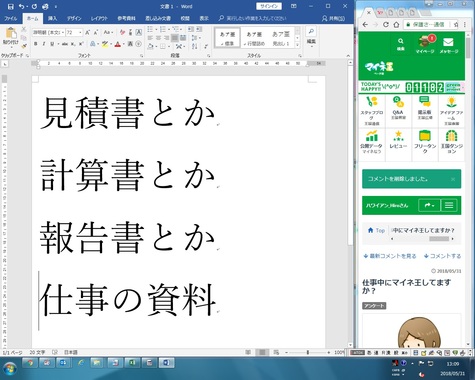Toggle show paragraph marks
475x380 pixels.
206,46
